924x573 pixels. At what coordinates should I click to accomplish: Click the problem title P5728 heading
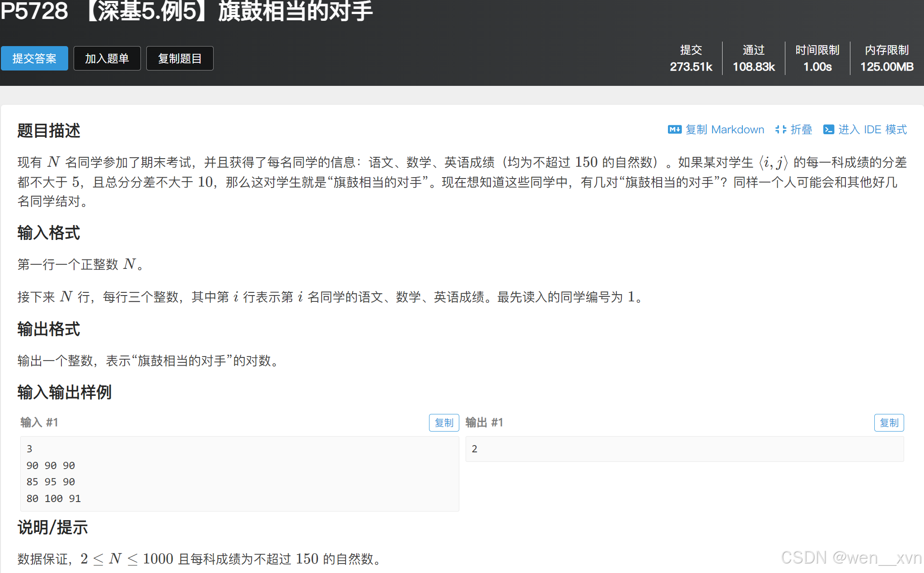tap(186, 11)
